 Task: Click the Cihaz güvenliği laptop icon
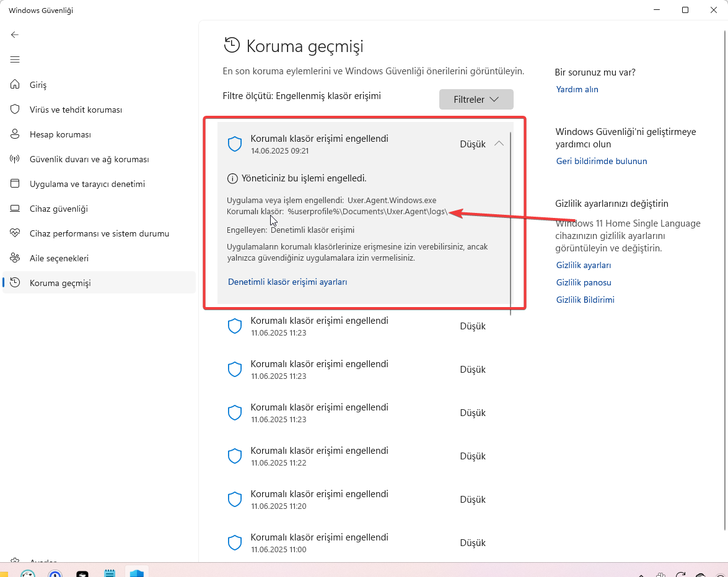pos(15,208)
